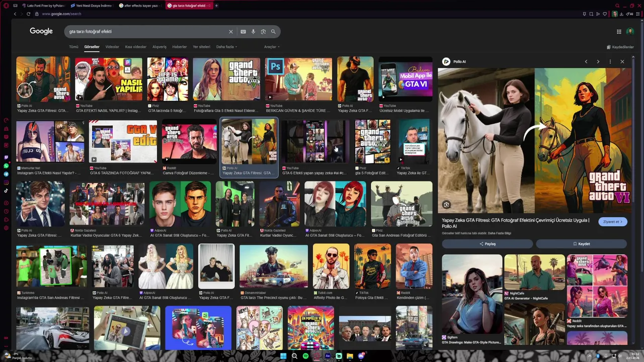Open the Opera player send icon
Screen dimensions: 644x362
pyautogui.click(x=598, y=14)
